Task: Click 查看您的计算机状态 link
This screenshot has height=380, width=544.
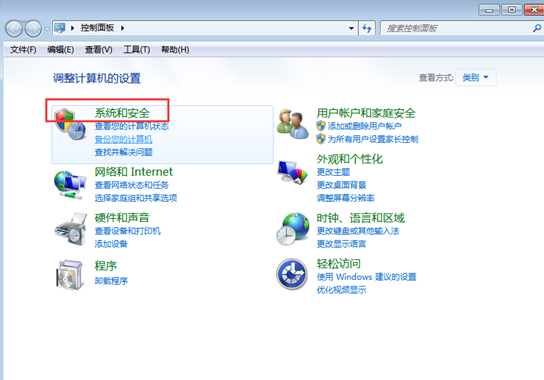Action: 132,126
